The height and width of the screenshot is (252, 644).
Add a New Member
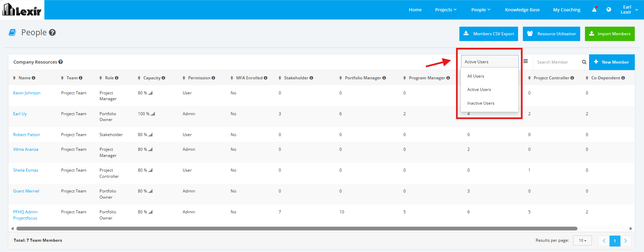coord(612,62)
